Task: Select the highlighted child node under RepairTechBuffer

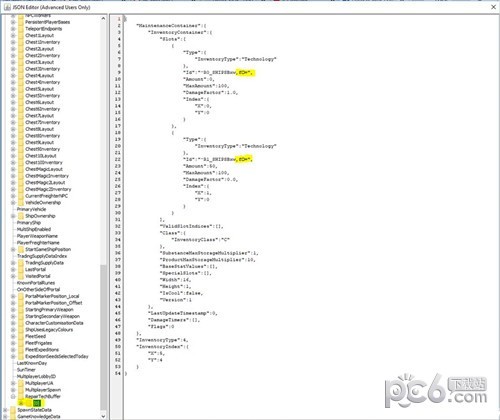Action: pyautogui.click(x=37, y=403)
